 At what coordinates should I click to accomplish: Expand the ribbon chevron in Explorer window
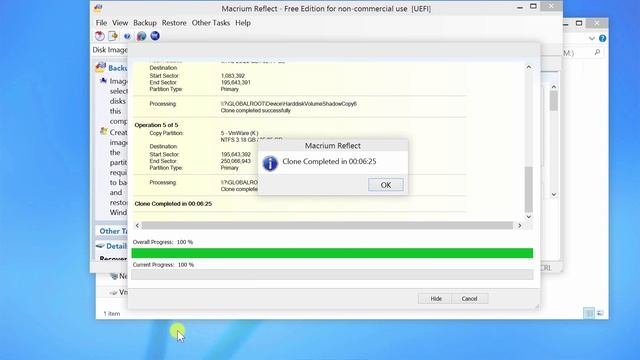[x=592, y=38]
